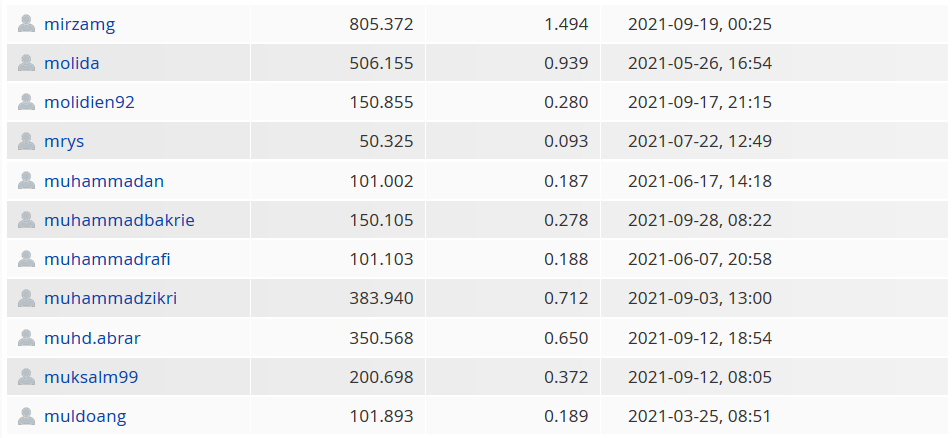
Task: Click the profile icon beside mrys
Action: pyautogui.click(x=26, y=141)
